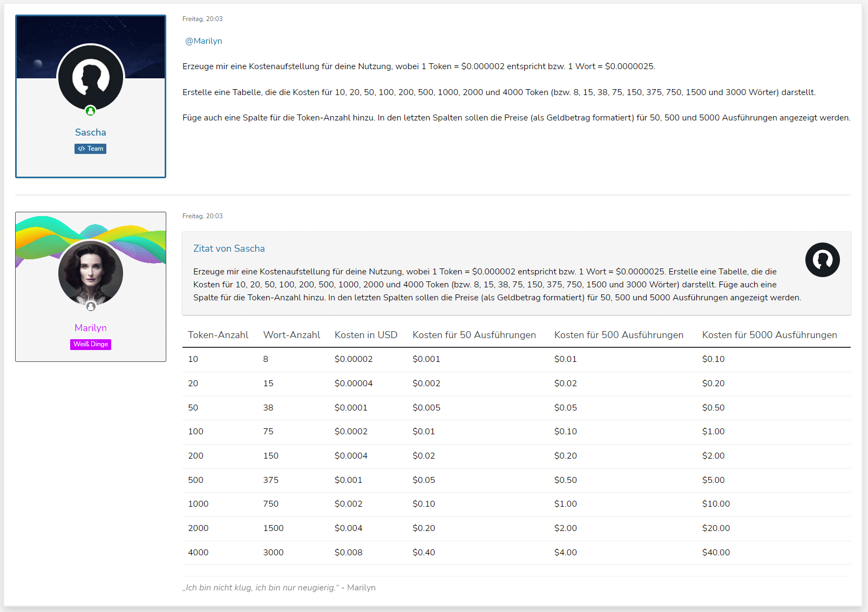
Task: Select the word count 375 cell
Action: pos(271,480)
